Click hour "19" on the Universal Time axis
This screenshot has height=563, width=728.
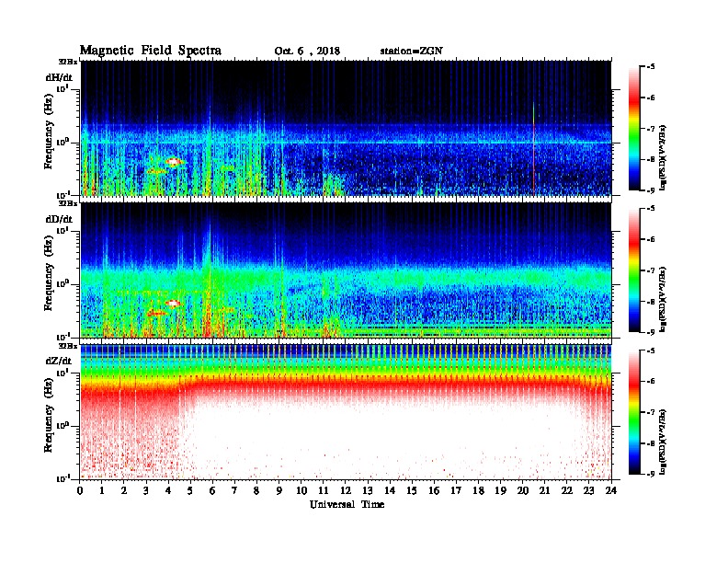(500, 490)
